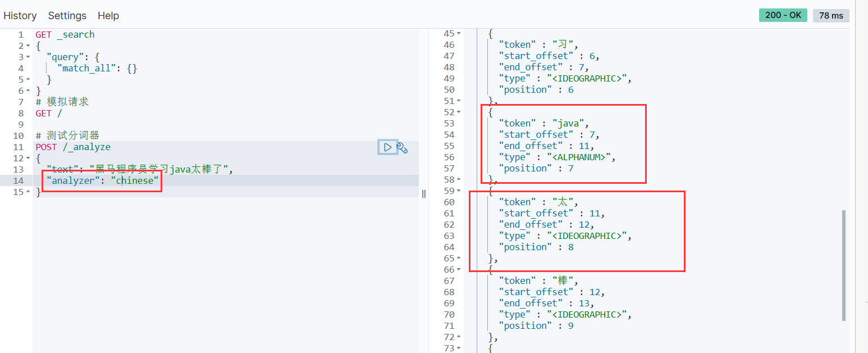The image size is (868, 353).
Task: Open the Help menu
Action: [108, 16]
